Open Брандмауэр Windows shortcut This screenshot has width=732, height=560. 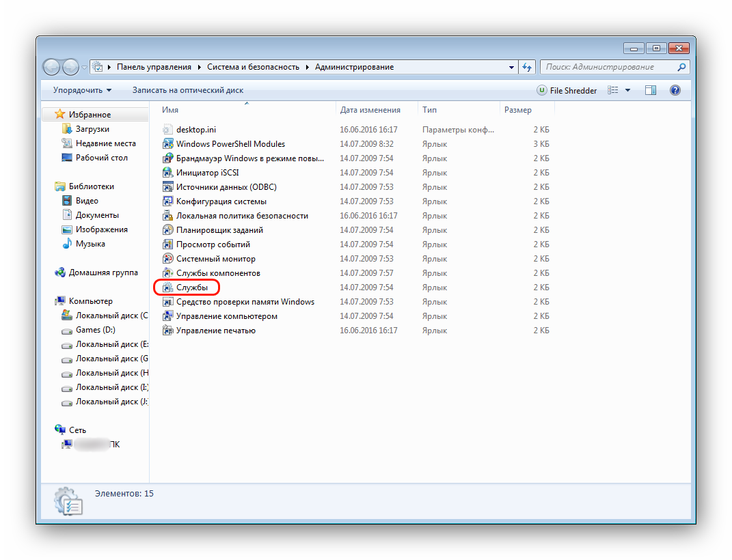coord(250,158)
